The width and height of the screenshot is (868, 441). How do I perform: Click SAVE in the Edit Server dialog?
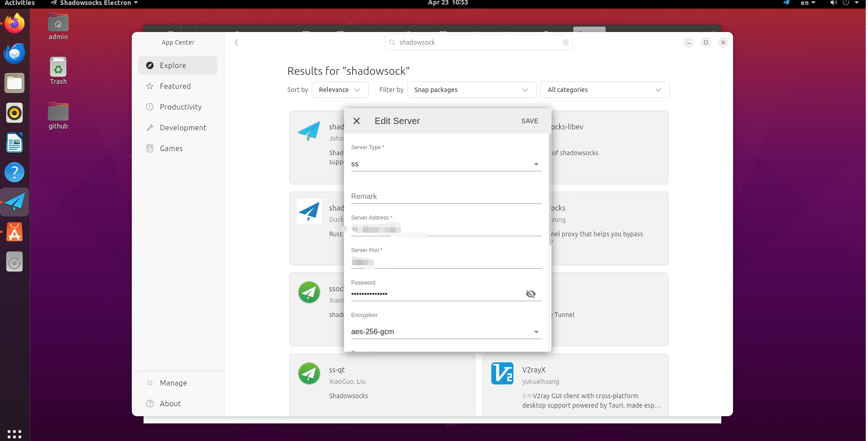click(529, 120)
